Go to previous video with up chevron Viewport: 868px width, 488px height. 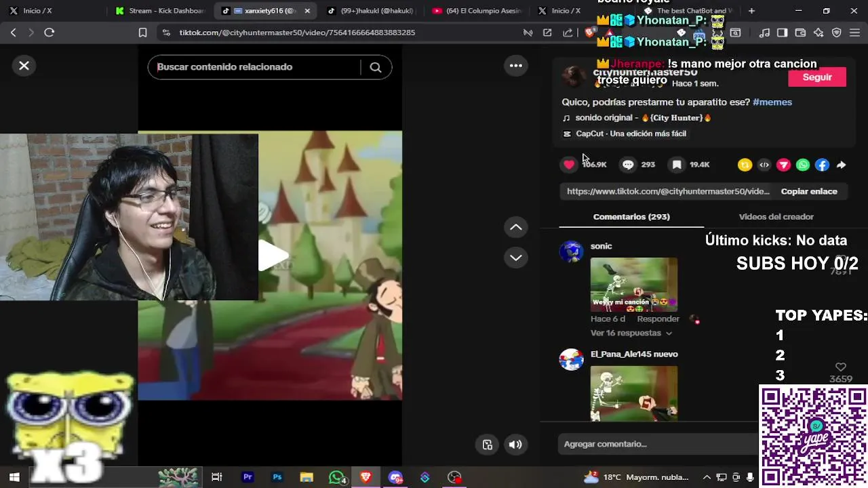pyautogui.click(x=516, y=228)
